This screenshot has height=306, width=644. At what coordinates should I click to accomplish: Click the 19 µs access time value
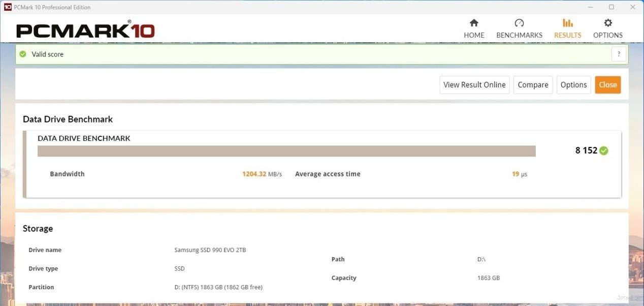coord(519,174)
